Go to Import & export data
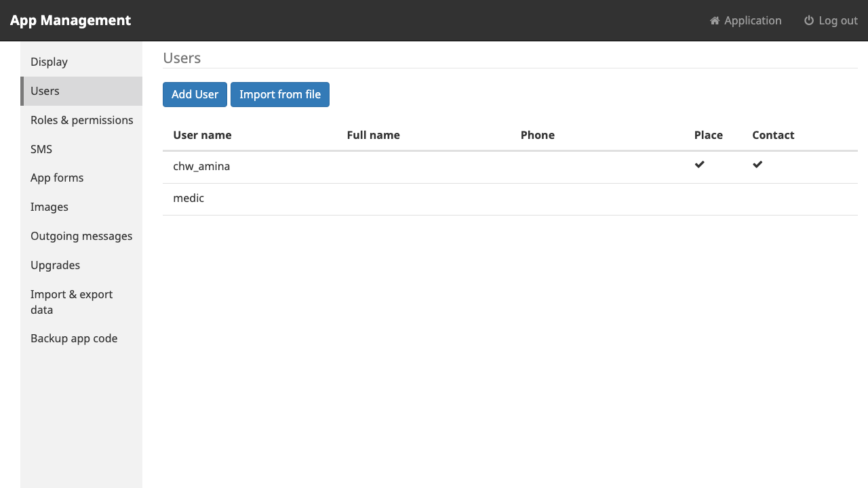868x488 pixels. click(81, 302)
